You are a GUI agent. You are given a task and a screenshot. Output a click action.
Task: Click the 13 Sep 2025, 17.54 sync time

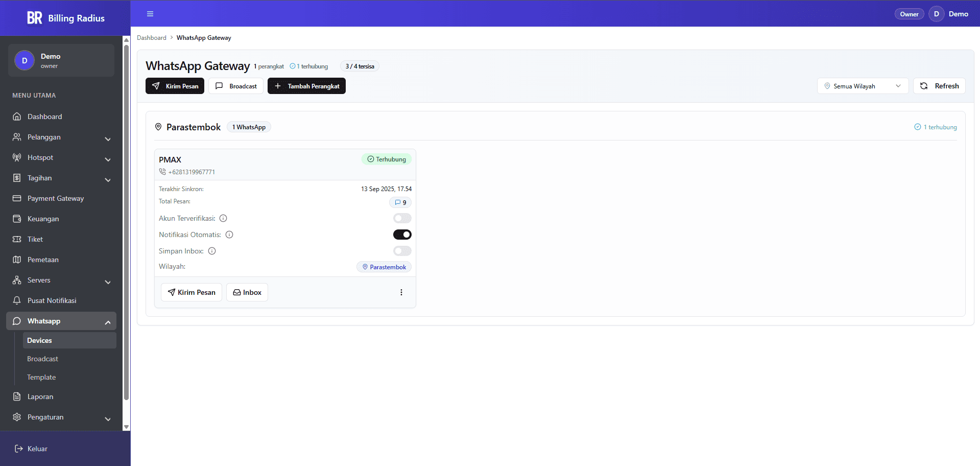tap(386, 189)
